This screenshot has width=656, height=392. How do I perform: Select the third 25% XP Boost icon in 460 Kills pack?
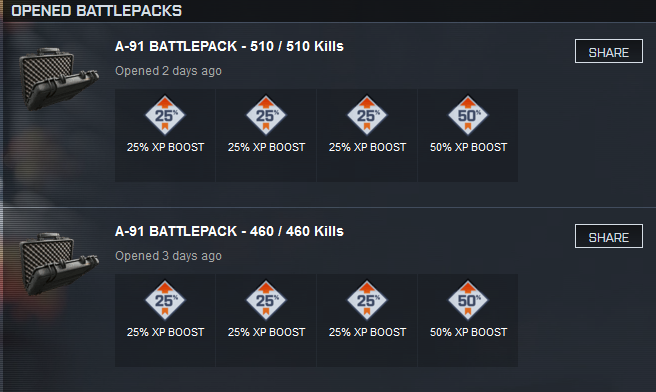367,300
